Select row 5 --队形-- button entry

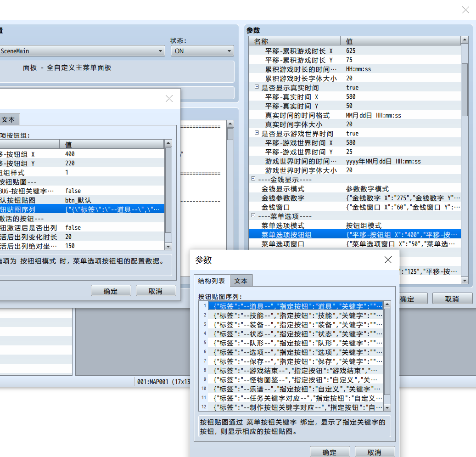tap(295, 343)
